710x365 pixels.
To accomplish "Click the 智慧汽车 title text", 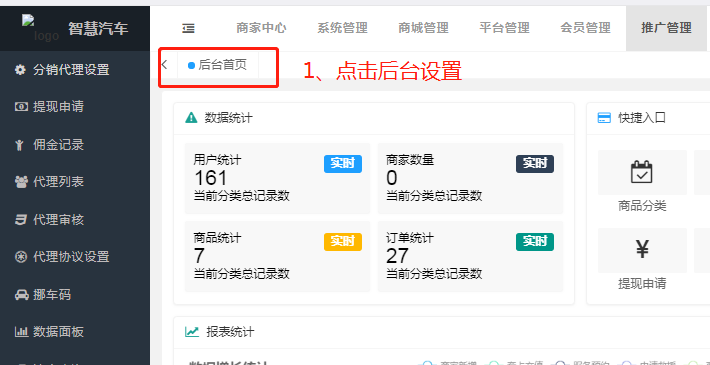I will [x=98, y=29].
